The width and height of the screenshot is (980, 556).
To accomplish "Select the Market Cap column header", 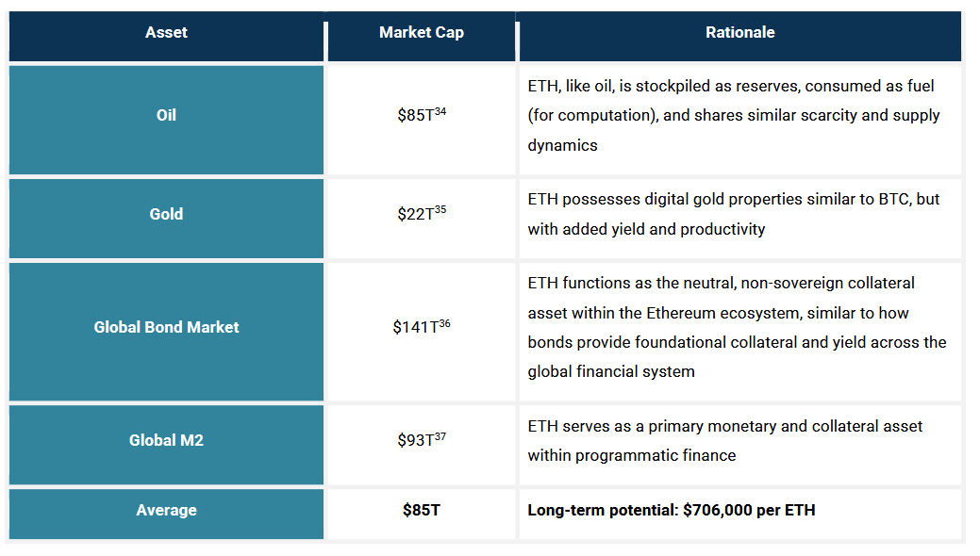I will [421, 33].
